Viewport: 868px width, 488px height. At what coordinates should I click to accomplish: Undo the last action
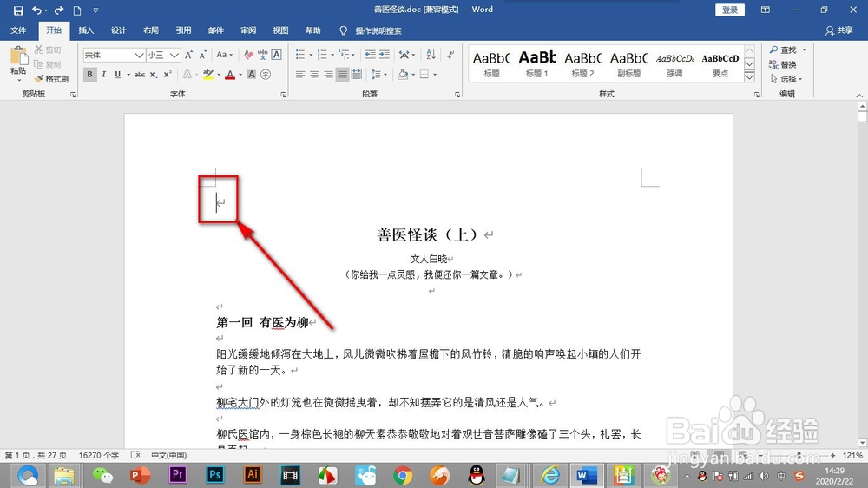[36, 10]
